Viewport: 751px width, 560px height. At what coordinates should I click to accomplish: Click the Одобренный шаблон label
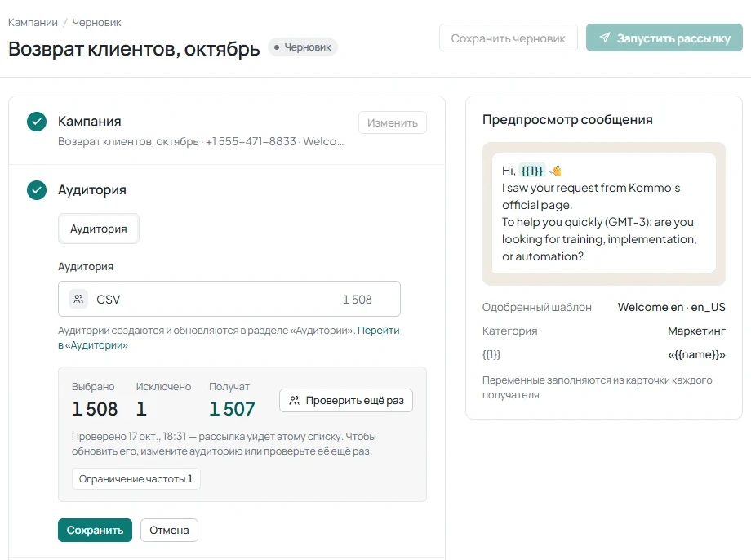click(537, 307)
